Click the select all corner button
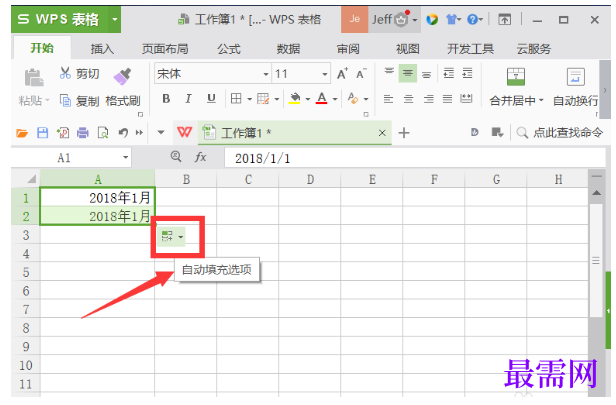The height and width of the screenshot is (405, 616). 31,179
